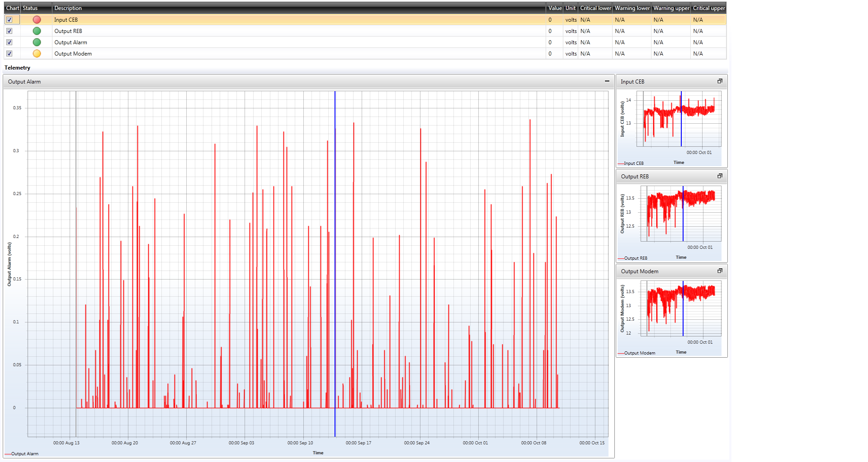
Task: Click the red status icon for Input CEB
Action: [37, 20]
